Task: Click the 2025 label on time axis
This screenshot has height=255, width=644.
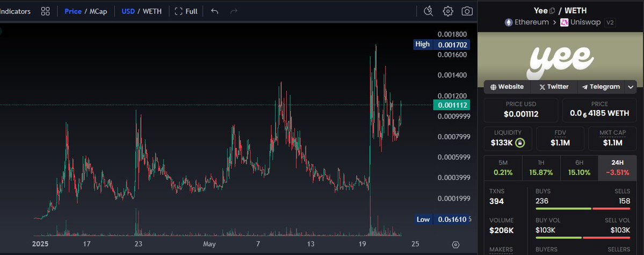Action: (40, 244)
